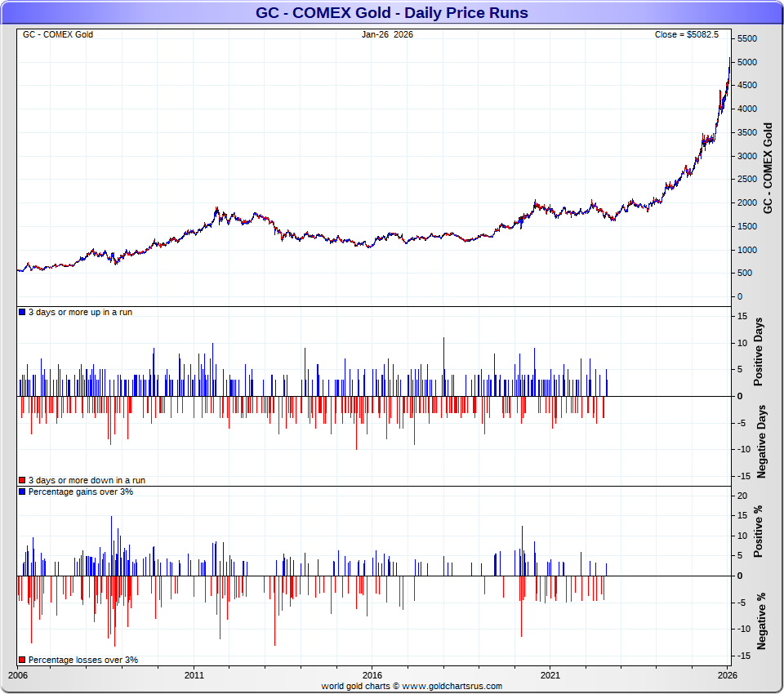Viewport: 784px width, 694px height.
Task: Click the 2021 x-axis year label
Action: [550, 675]
